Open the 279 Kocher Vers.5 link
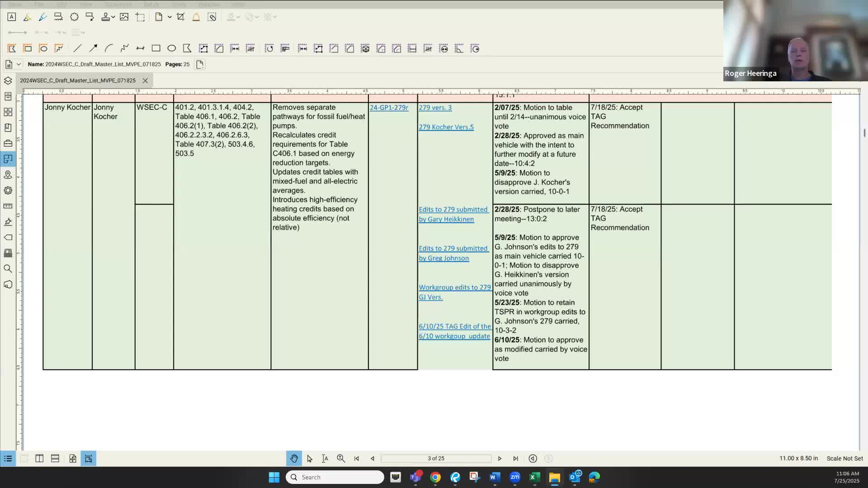The image size is (868, 488). [x=446, y=127]
